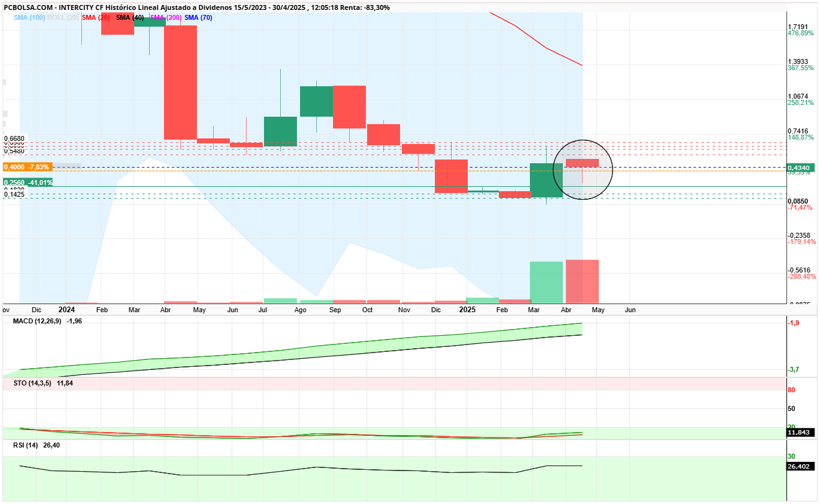Click the Abr label before 2025 on time axis
820x504 pixels.
pos(166,309)
